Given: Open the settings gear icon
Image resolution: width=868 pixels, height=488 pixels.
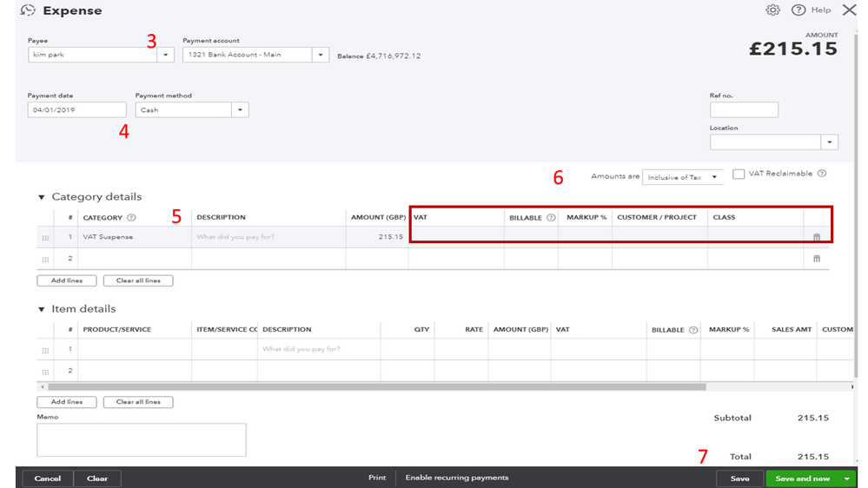Looking at the screenshot, I should (772, 10).
